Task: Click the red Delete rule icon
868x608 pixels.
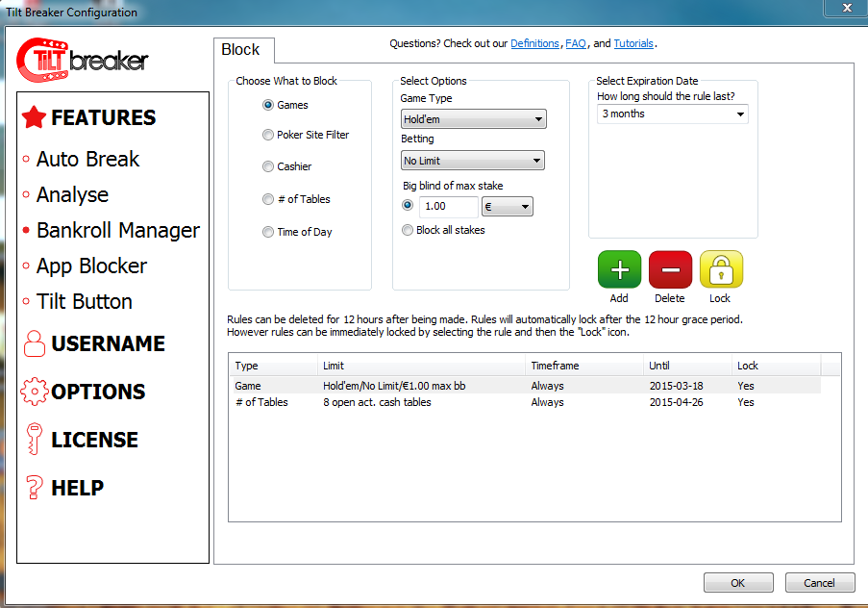Action: pos(670,269)
